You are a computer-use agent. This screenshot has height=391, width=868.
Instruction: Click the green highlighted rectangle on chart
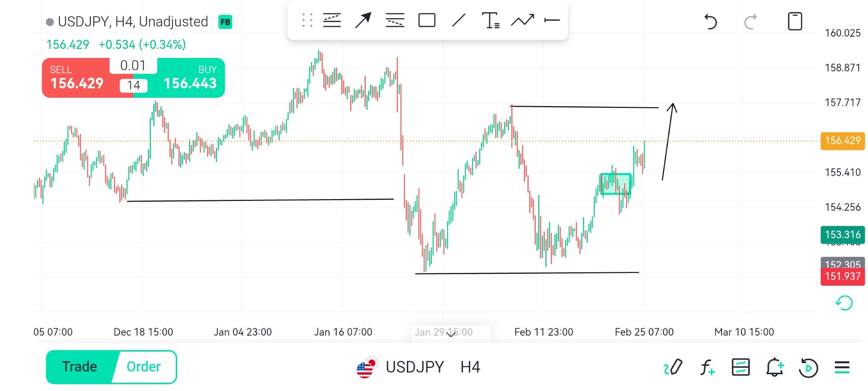coord(615,184)
